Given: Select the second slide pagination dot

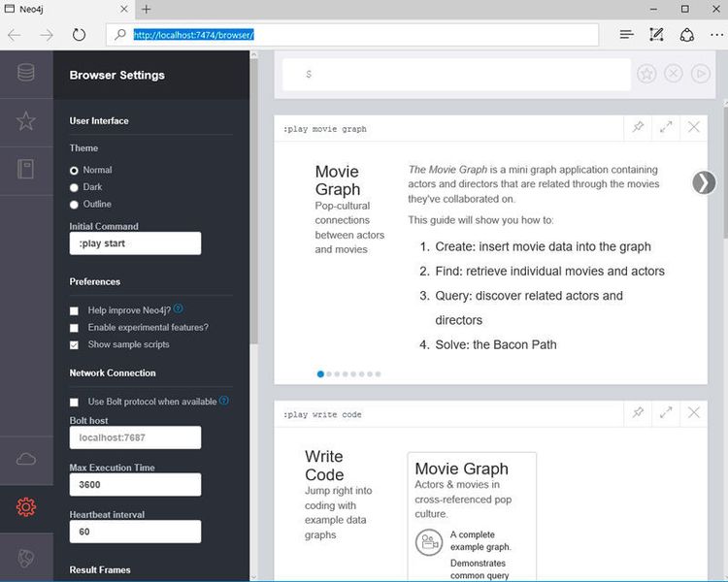Looking at the screenshot, I should point(329,374).
